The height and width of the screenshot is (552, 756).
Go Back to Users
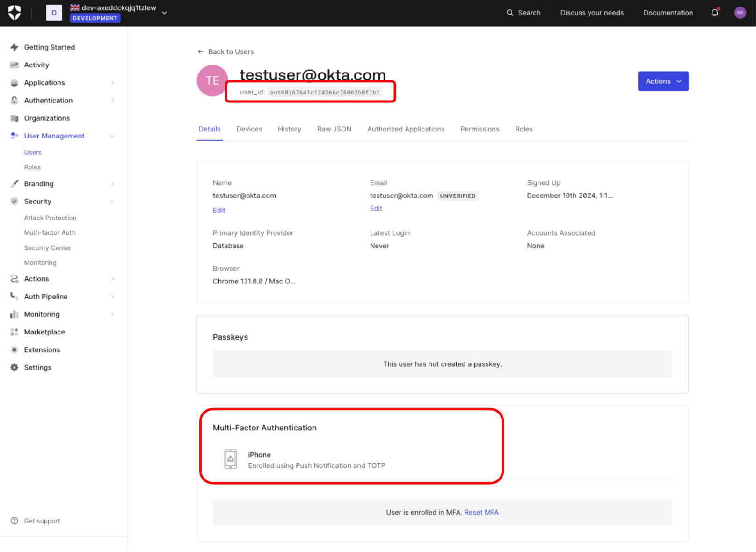tap(225, 52)
